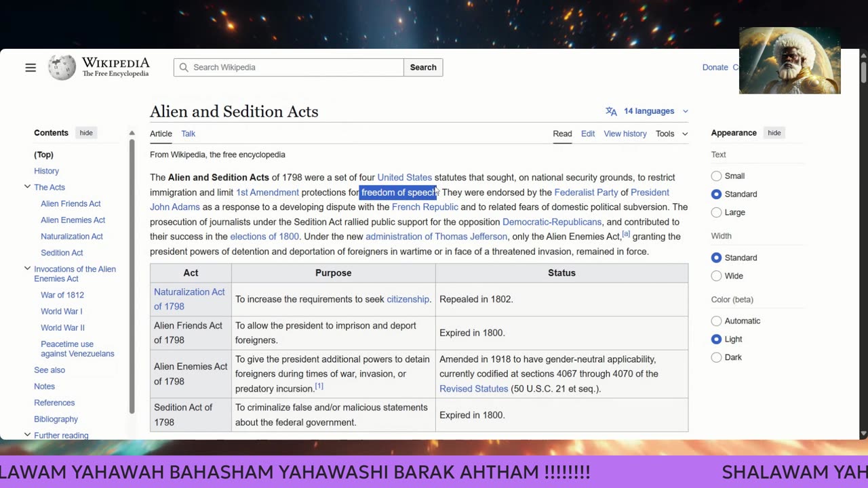Click 'Repealed in 1802.' status cell
Screen dimensions: 868x488
[x=561, y=299]
